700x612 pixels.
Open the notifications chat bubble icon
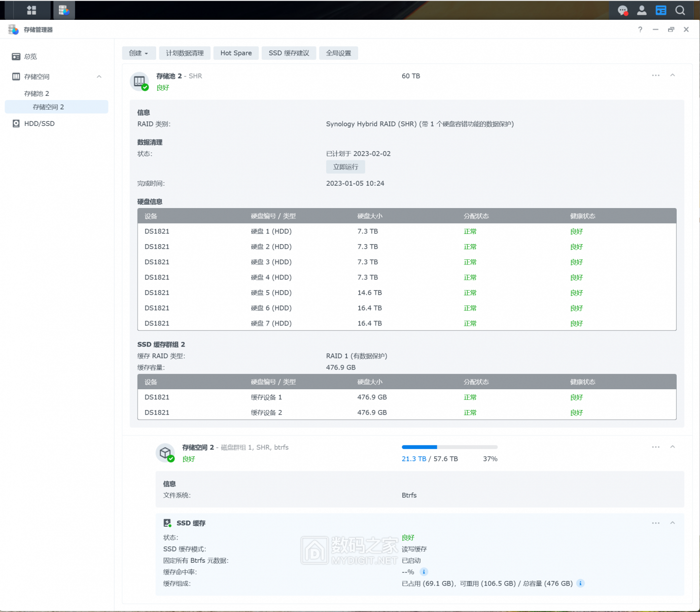pyautogui.click(x=623, y=10)
